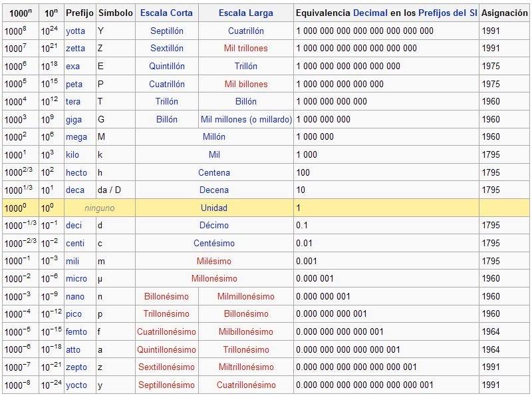Image resolution: width=532 pixels, height=398 pixels.
Task: Click the Cuatrillonésimo link in femto row
Action: point(166,332)
